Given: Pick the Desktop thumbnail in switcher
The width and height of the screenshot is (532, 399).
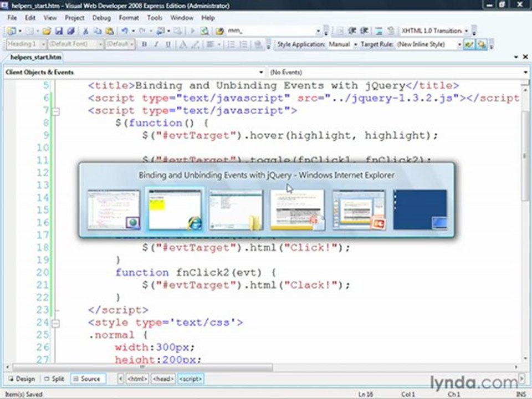Looking at the screenshot, I should pos(420,210).
